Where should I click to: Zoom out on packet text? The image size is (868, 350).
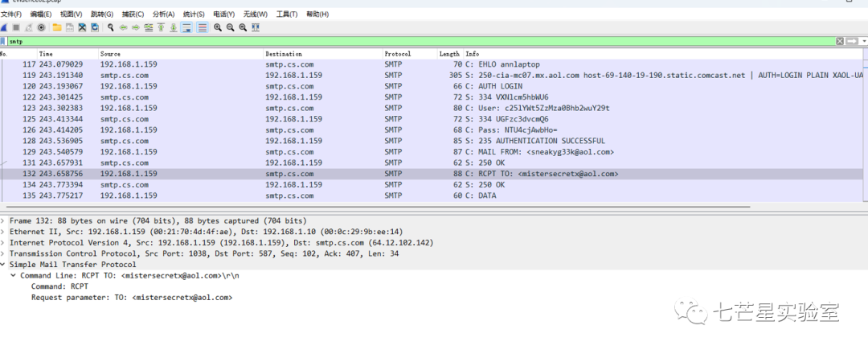click(231, 27)
